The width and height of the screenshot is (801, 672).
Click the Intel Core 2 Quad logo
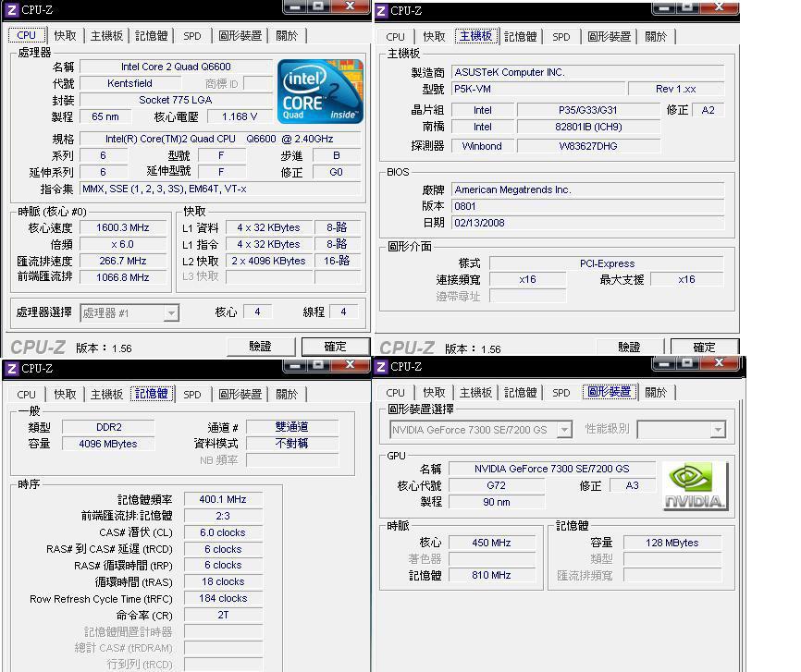(x=320, y=92)
